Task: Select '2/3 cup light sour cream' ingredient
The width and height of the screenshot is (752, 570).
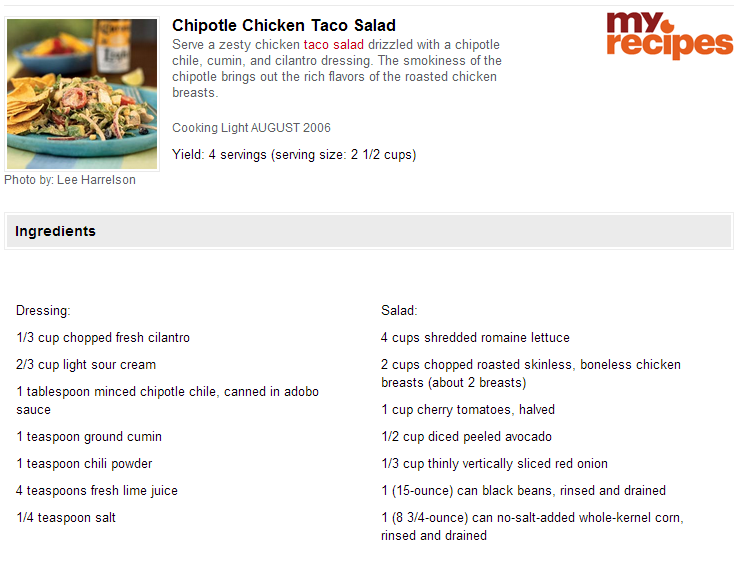Action: pyautogui.click(x=86, y=365)
